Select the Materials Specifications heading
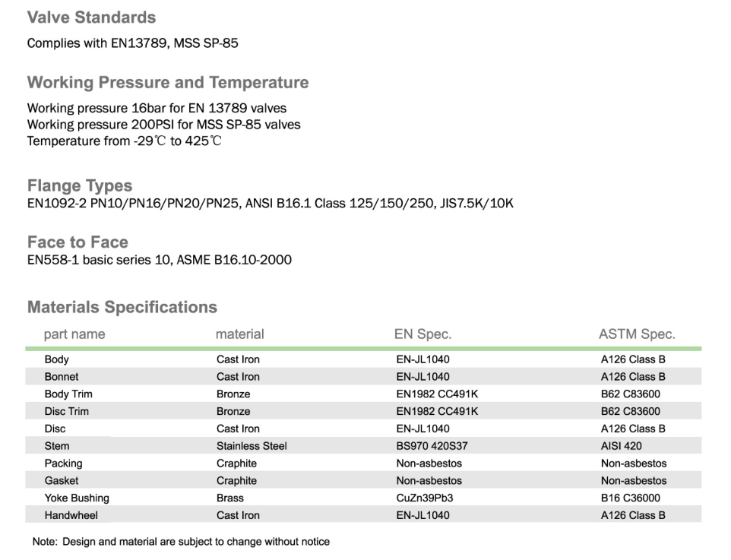 pyautogui.click(x=122, y=307)
